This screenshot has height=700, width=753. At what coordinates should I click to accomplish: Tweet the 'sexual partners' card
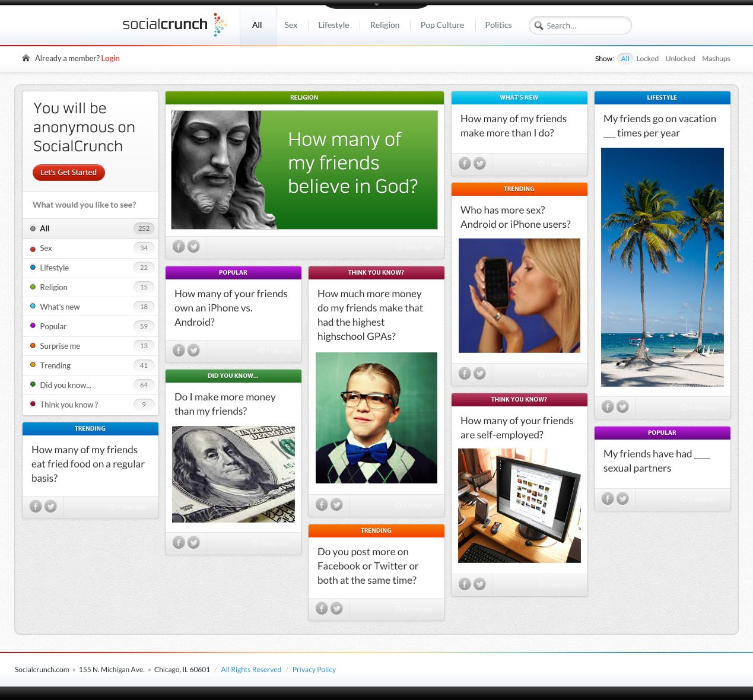[x=622, y=498]
